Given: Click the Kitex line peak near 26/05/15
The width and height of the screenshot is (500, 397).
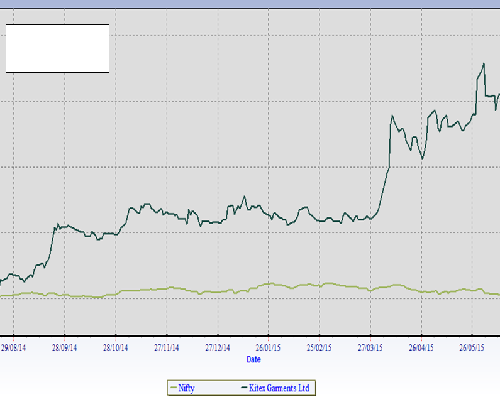Looking at the screenshot, I should 484,64.
